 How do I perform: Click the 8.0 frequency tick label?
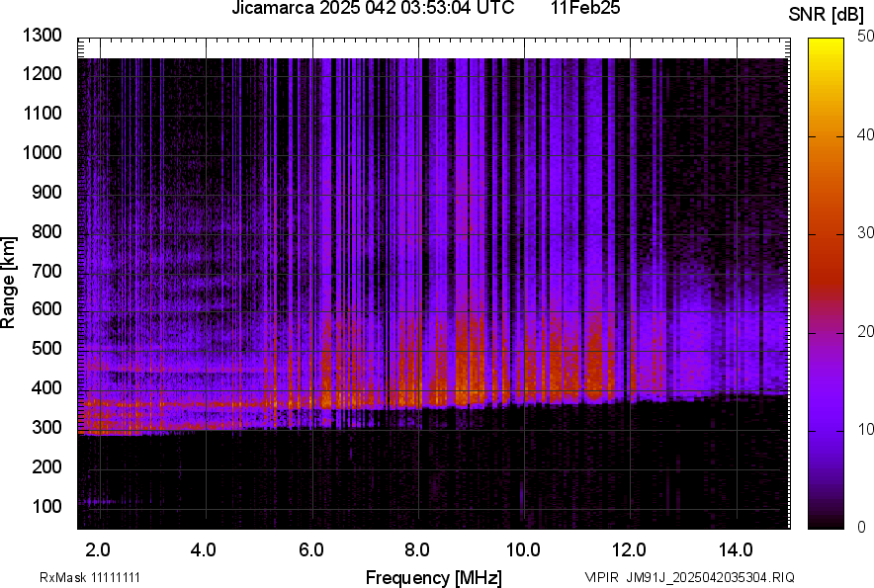(x=417, y=548)
